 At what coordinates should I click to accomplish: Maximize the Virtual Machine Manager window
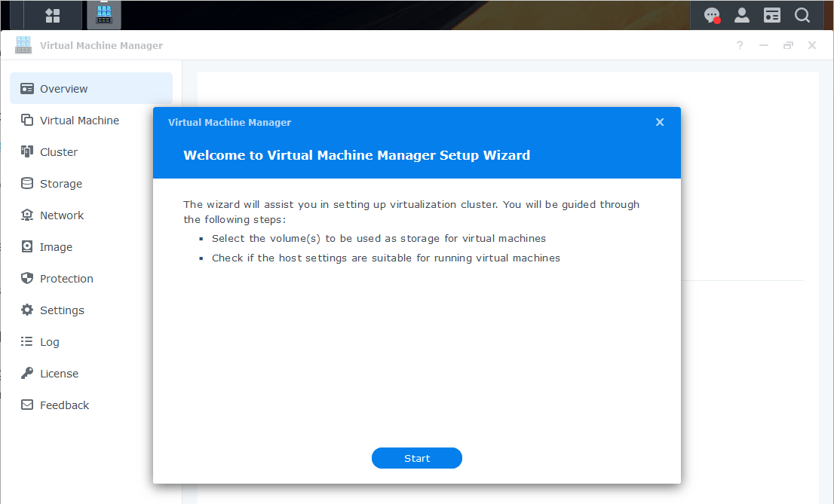point(788,45)
